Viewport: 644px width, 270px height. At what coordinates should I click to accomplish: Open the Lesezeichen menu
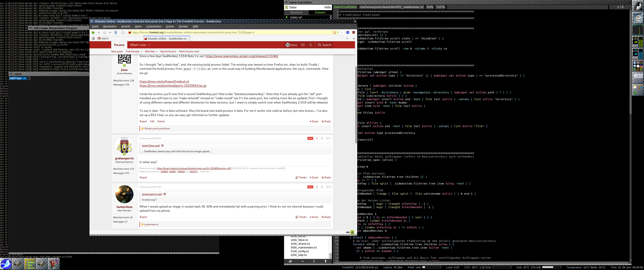click(x=154, y=27)
